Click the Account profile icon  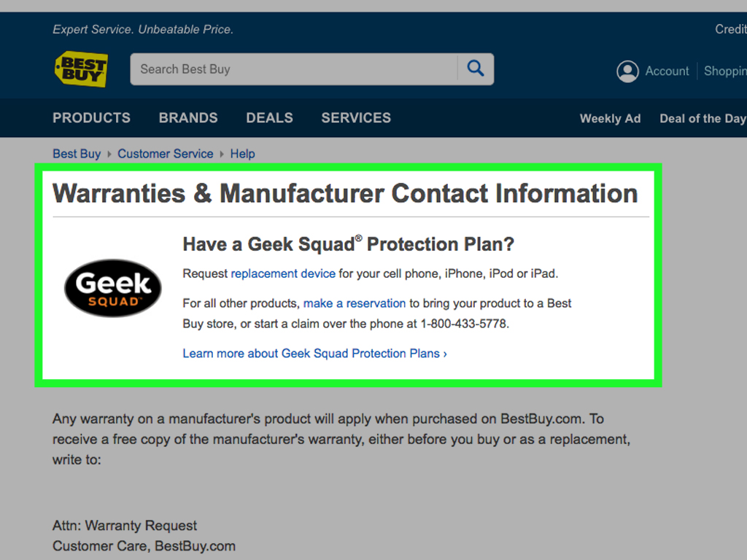(x=627, y=71)
